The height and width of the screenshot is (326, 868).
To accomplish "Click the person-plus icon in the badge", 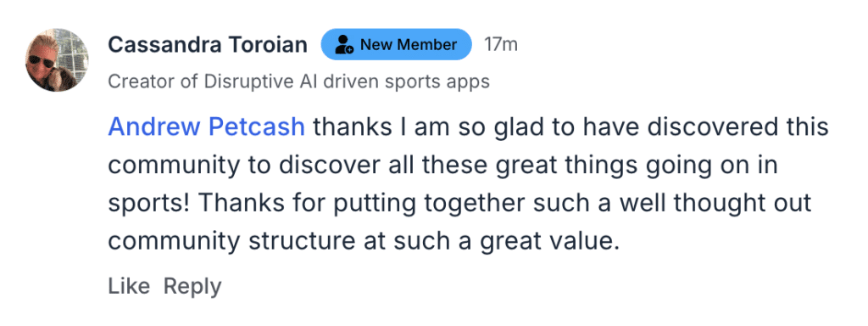I will click(345, 44).
